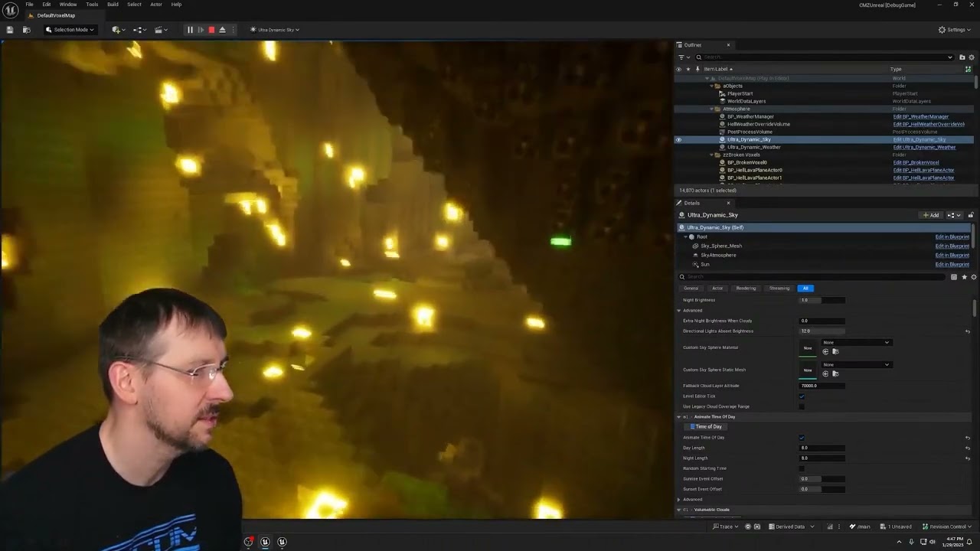Open Windows notification bell in system tray

coord(969,542)
